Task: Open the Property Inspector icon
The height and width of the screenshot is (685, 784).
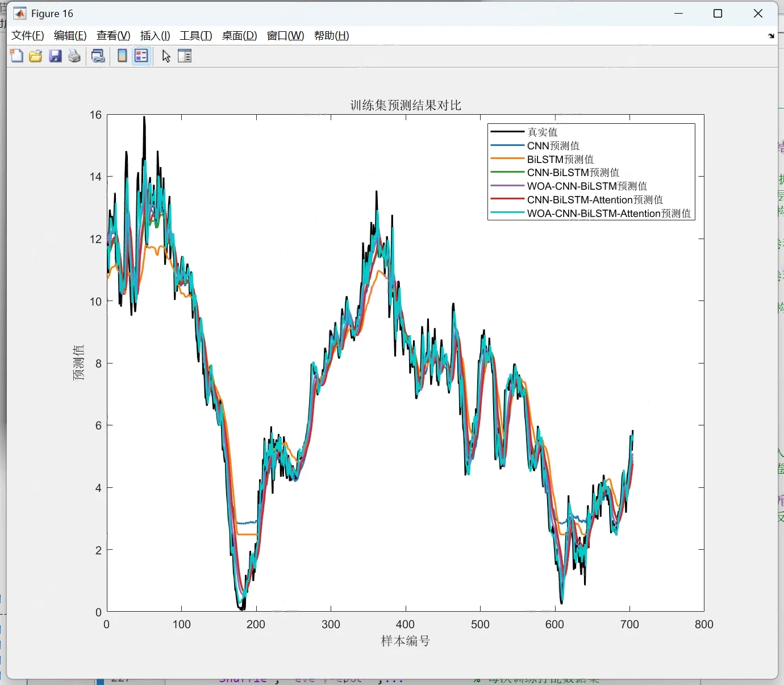Action: tap(185, 56)
